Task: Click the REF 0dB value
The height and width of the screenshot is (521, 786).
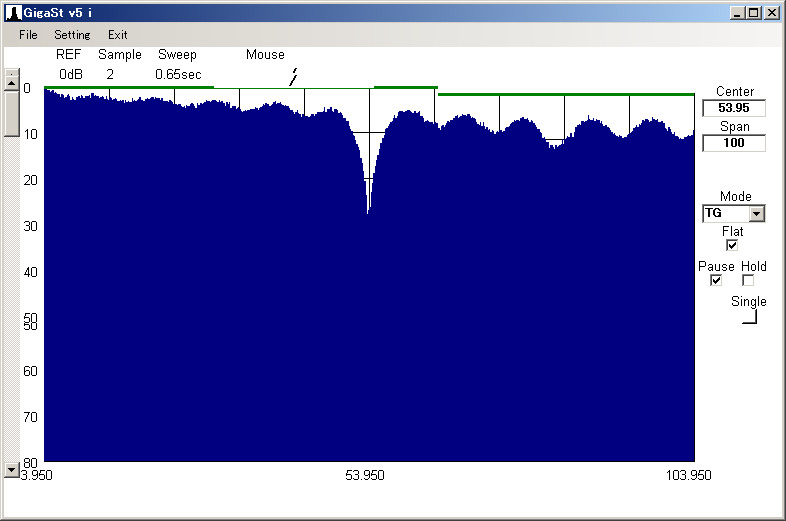Action: point(70,74)
